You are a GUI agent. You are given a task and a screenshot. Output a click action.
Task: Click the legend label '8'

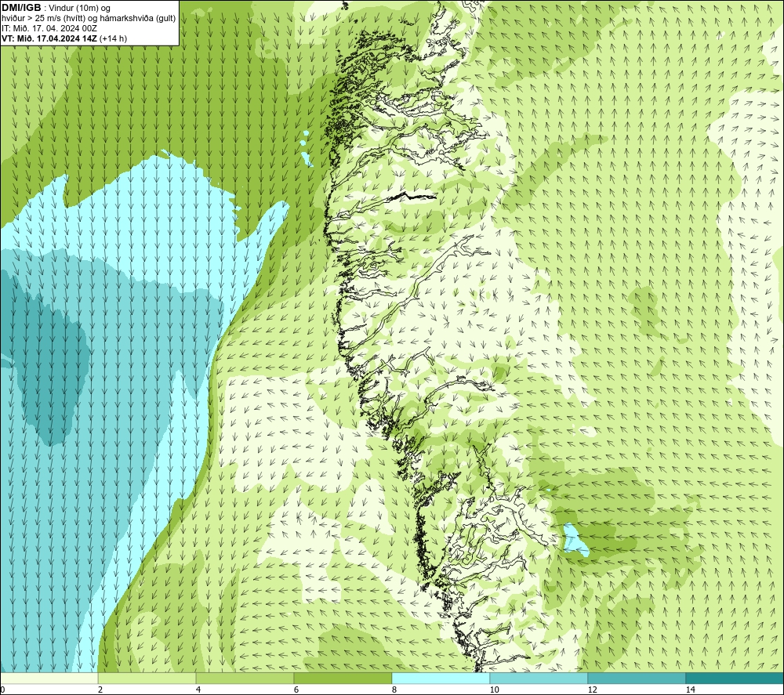[x=394, y=690]
